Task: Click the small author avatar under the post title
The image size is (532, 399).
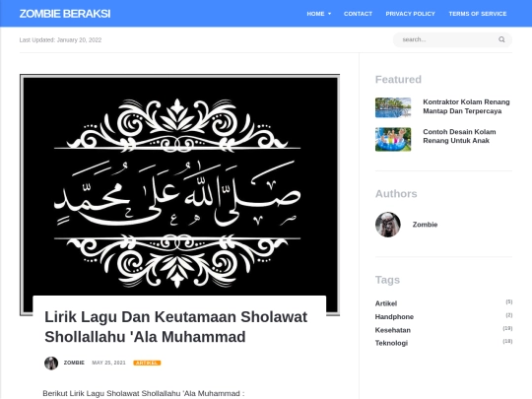Action: 51,363
